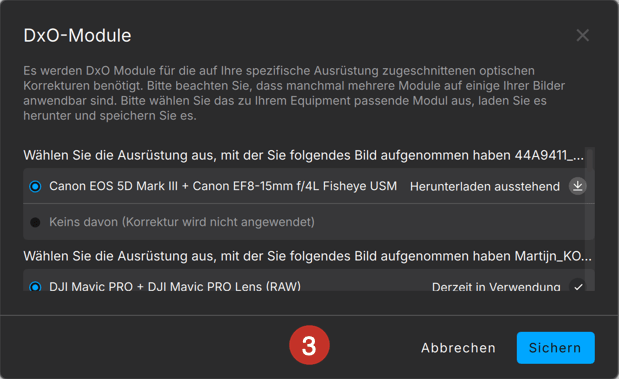
Task: Click the Keins davon (Korrektur wird nicht angewendet) label
Action: (x=182, y=222)
